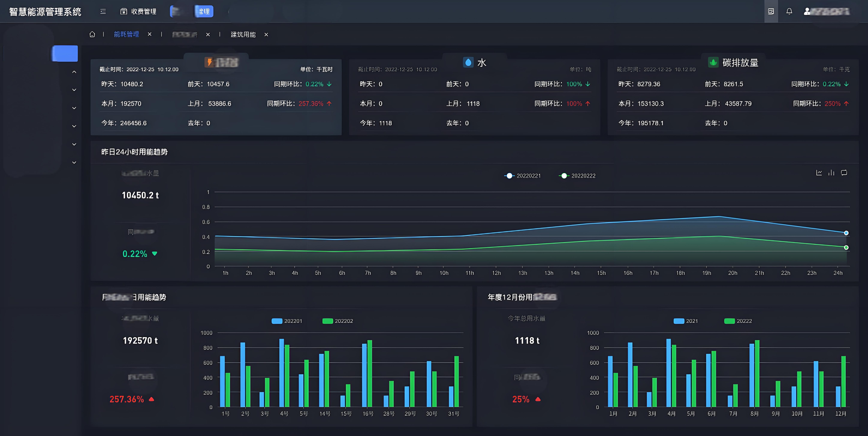
Task: Click the 24h endpoint on blue line
Action: pos(846,233)
